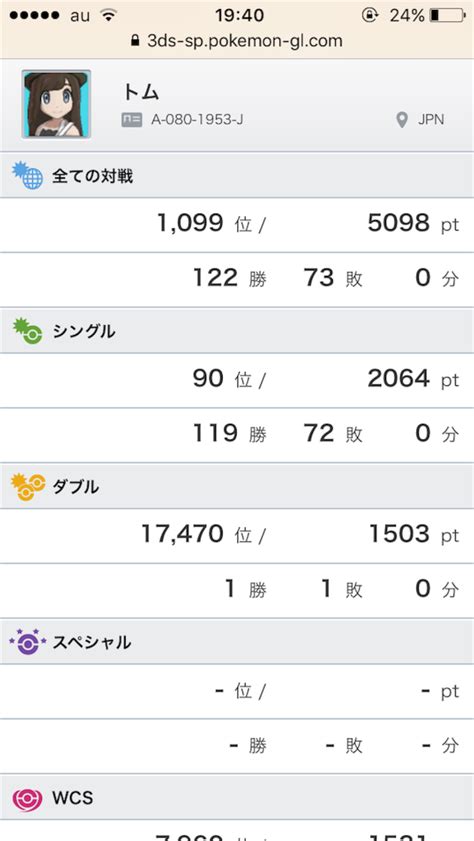This screenshot has width=474, height=841.
Task: Tap the location pin icon next to JPN
Action: (x=402, y=120)
